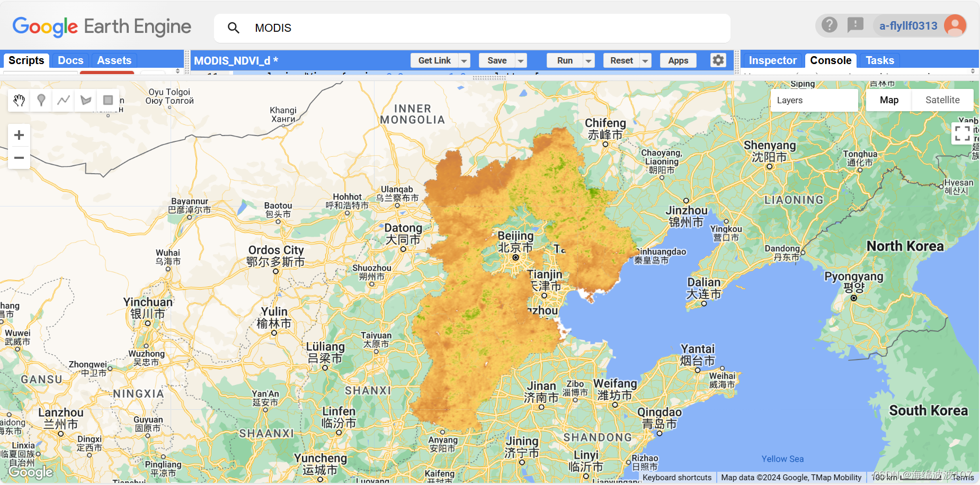Click the South Korea label
Image resolution: width=980 pixels, height=485 pixels.
click(x=928, y=410)
